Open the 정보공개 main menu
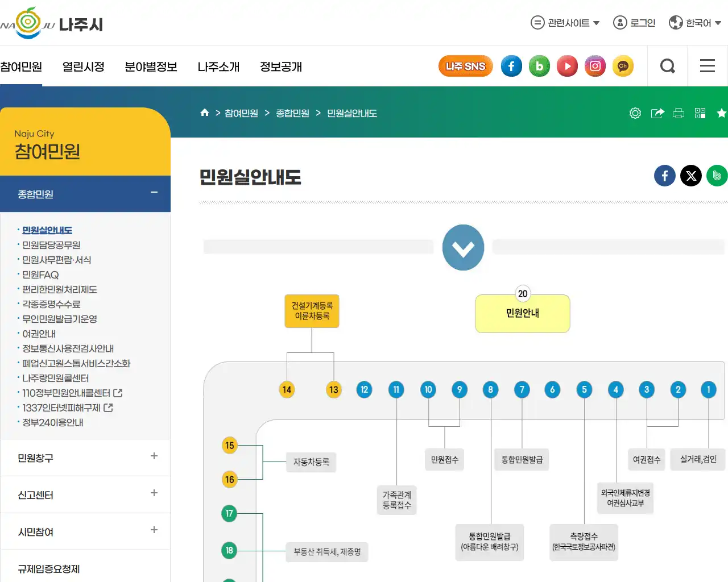The width and height of the screenshot is (728, 582). pos(281,67)
